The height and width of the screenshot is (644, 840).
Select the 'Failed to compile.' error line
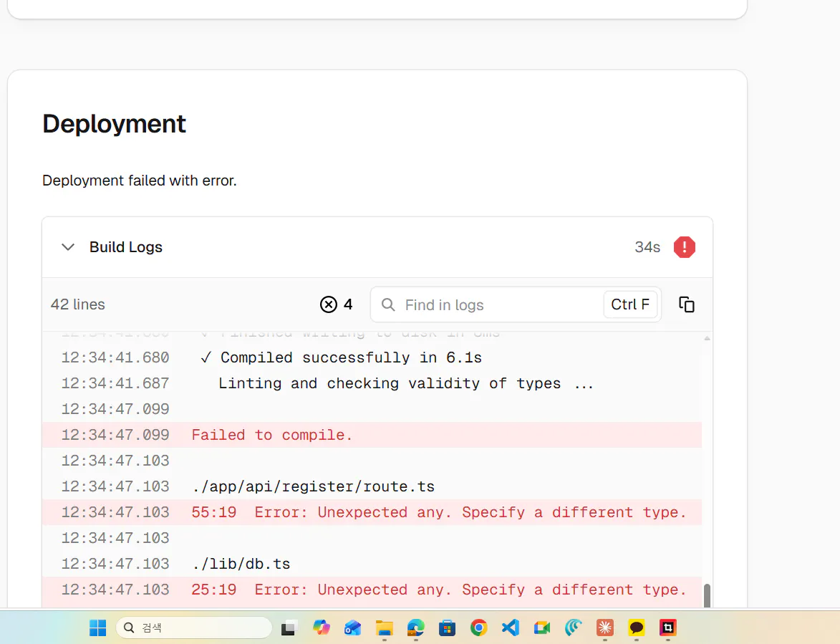[272, 435]
